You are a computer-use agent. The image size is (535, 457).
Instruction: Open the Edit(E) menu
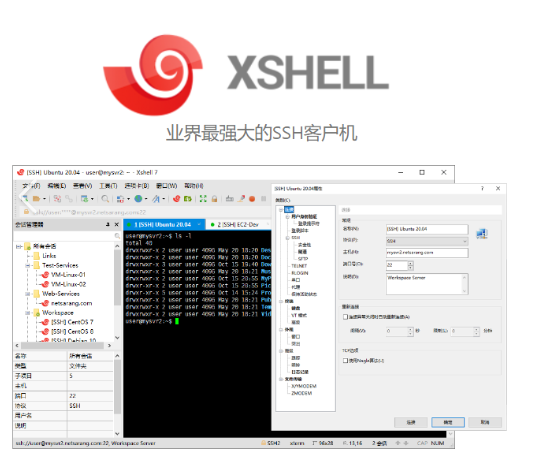57,186
